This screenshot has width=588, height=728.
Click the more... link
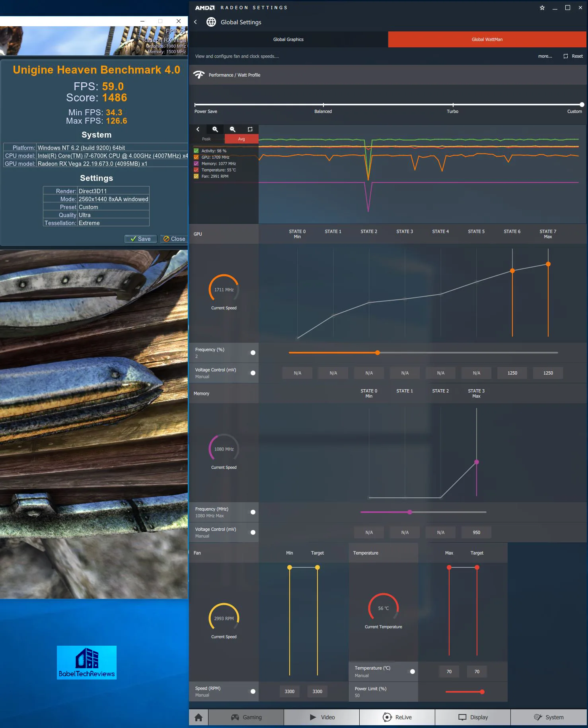coord(545,56)
